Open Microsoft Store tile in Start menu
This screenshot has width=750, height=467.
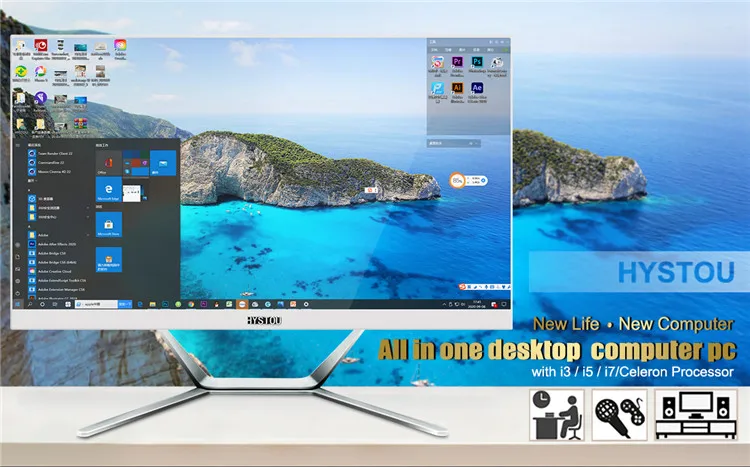pos(109,225)
